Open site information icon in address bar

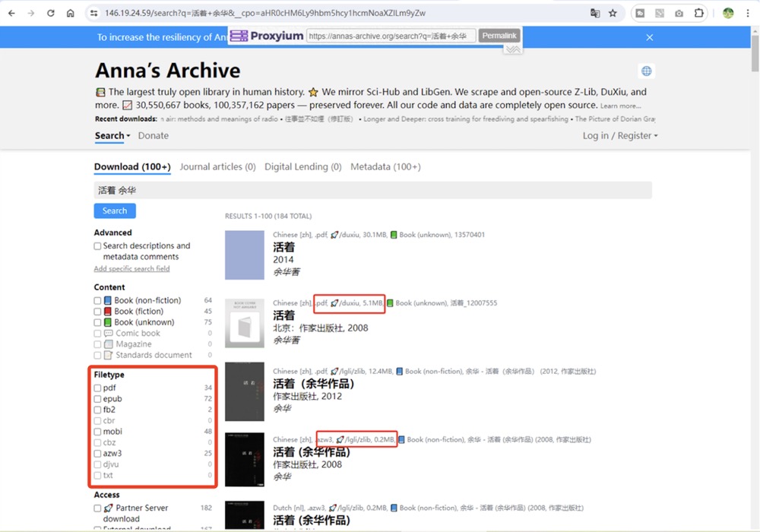(94, 13)
